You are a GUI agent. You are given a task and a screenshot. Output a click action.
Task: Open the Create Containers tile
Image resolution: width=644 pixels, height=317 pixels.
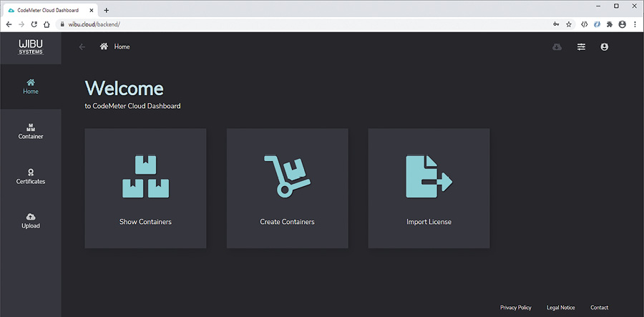[x=287, y=188]
